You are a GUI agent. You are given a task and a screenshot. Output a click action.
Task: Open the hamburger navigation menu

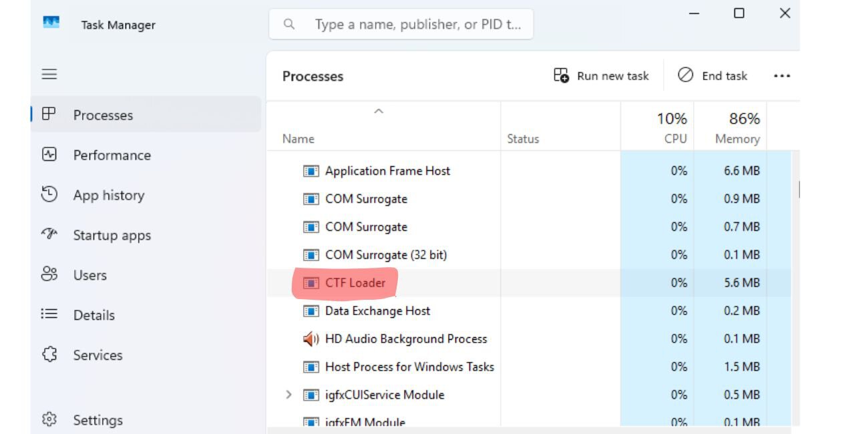(x=49, y=74)
